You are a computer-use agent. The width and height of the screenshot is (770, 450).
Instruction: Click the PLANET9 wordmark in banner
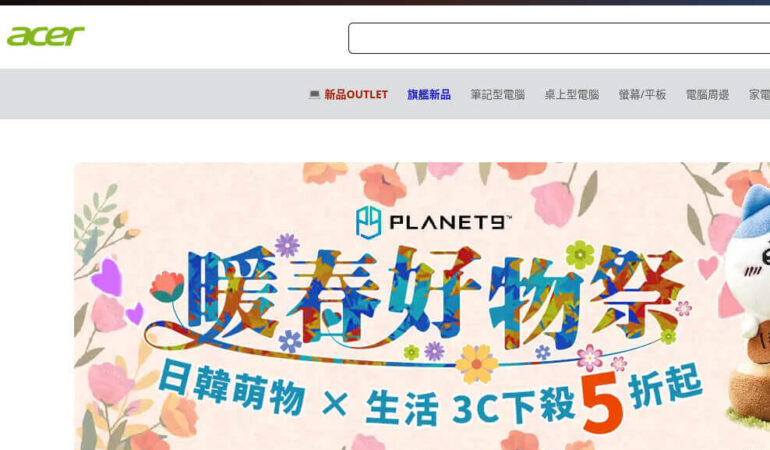(x=450, y=223)
